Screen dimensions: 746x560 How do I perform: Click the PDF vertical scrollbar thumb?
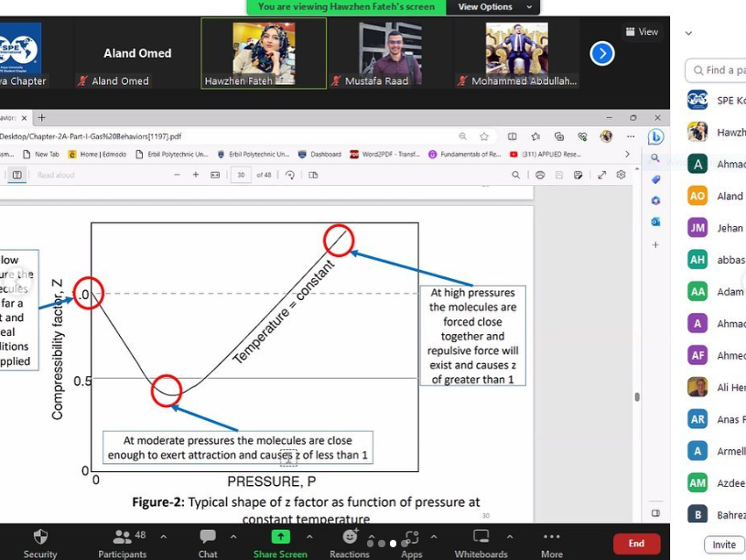point(637,397)
